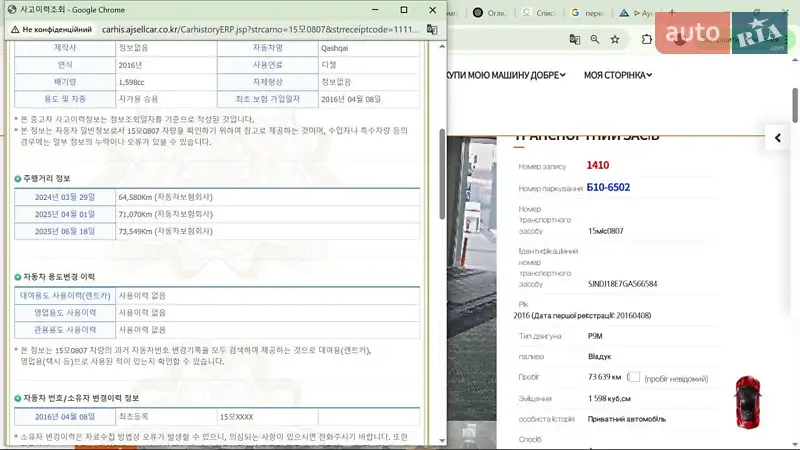The height and width of the screenshot is (450, 800).
Task: Click the 'Не конфіденційний' security warning icon
Action: tap(13, 30)
